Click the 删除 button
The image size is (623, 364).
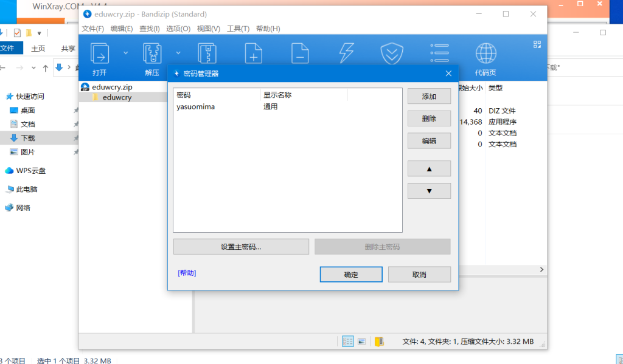[x=429, y=118]
